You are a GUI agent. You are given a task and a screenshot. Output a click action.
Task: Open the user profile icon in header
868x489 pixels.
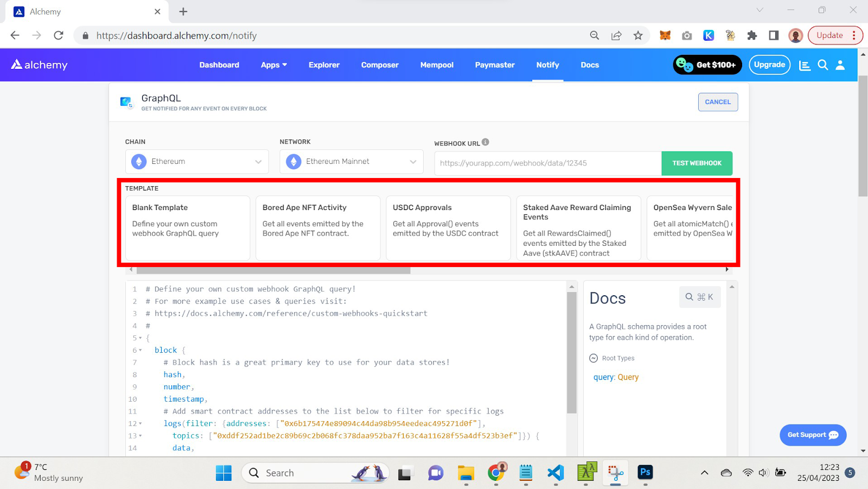point(840,65)
